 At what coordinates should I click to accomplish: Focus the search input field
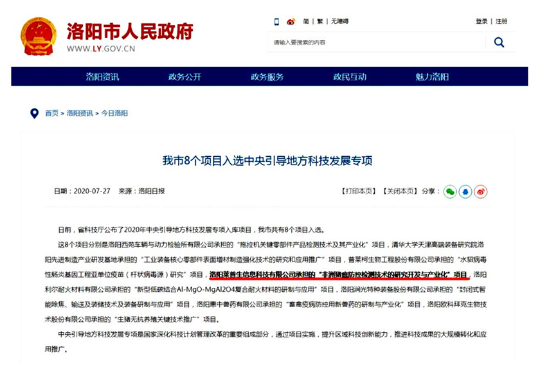coord(376,42)
